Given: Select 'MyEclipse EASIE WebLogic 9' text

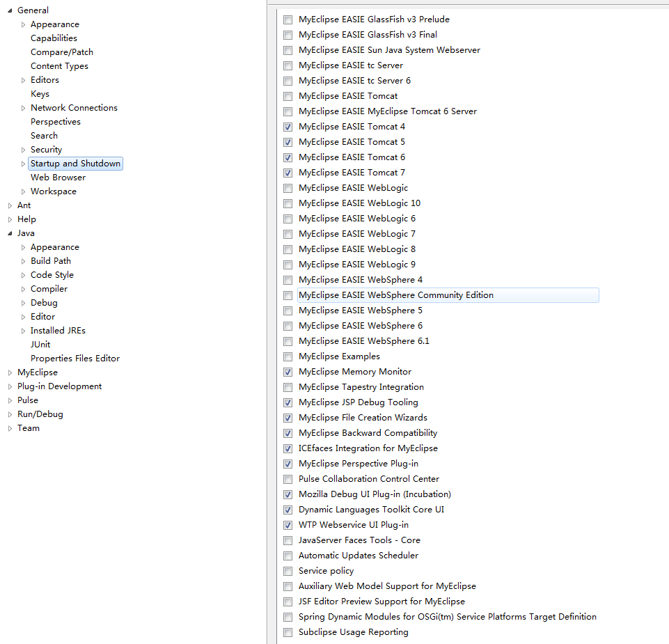Looking at the screenshot, I should [357, 265].
